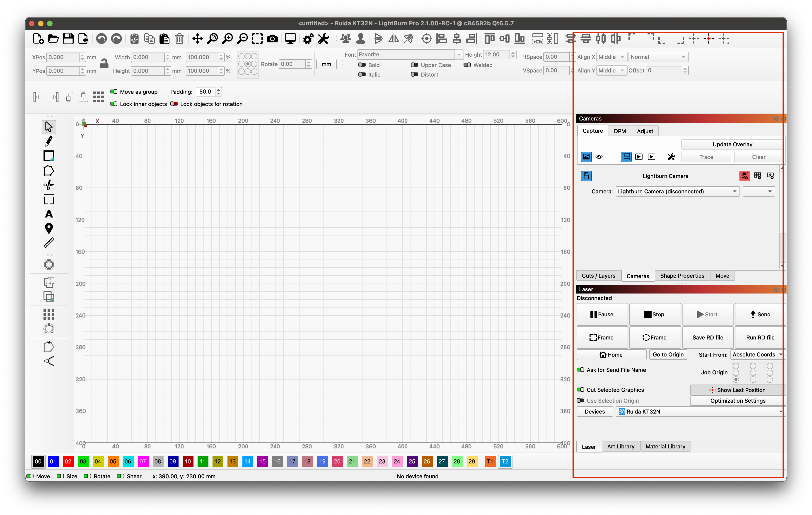Click the Zoom to frame selection icon

257,39
